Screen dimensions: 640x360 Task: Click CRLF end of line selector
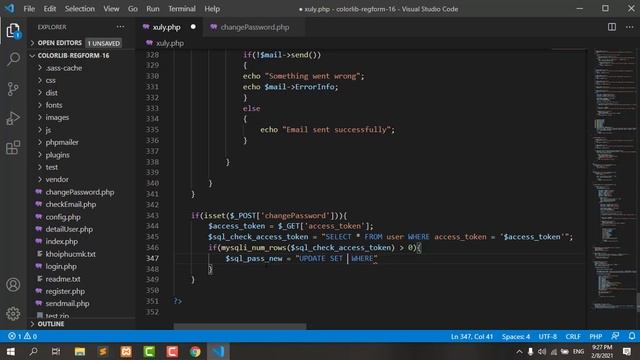(573, 336)
